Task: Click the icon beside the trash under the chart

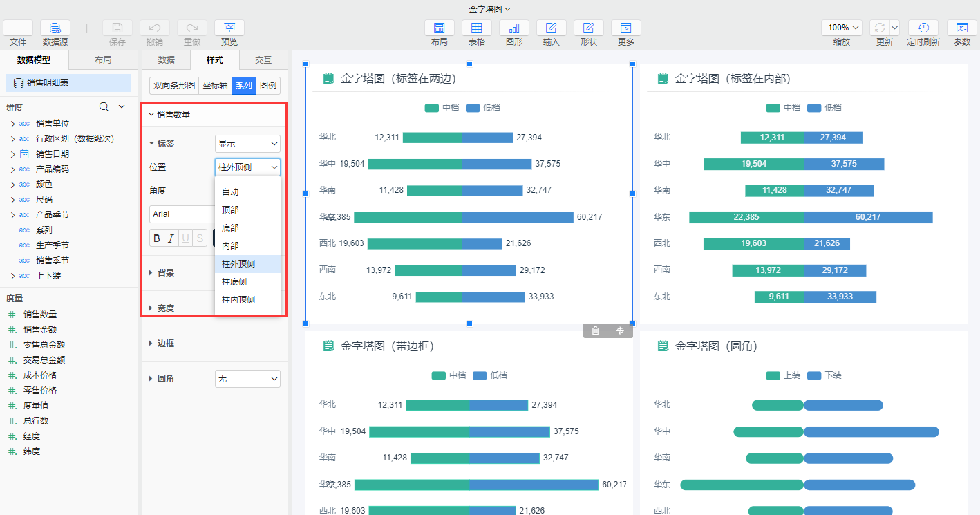Action: [620, 330]
